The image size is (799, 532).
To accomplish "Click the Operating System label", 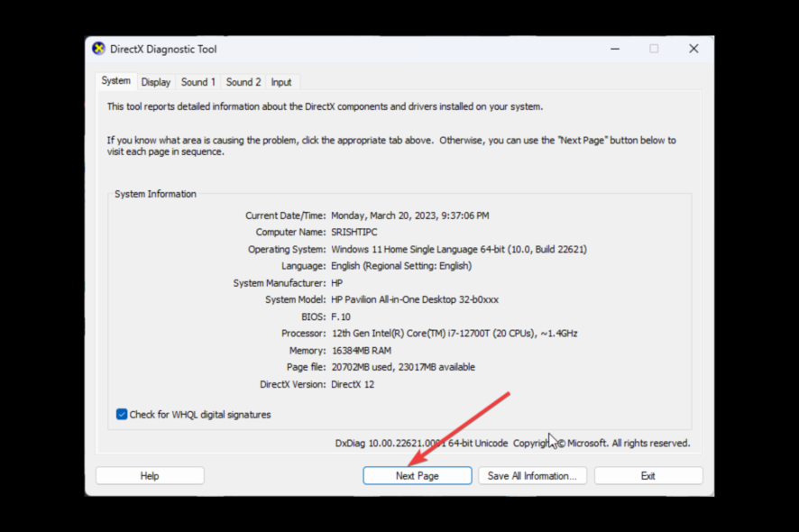I will [x=287, y=249].
